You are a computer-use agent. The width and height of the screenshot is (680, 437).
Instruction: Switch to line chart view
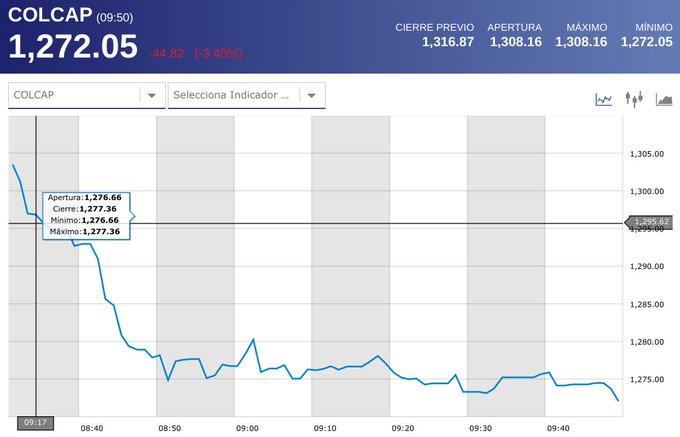point(603,99)
